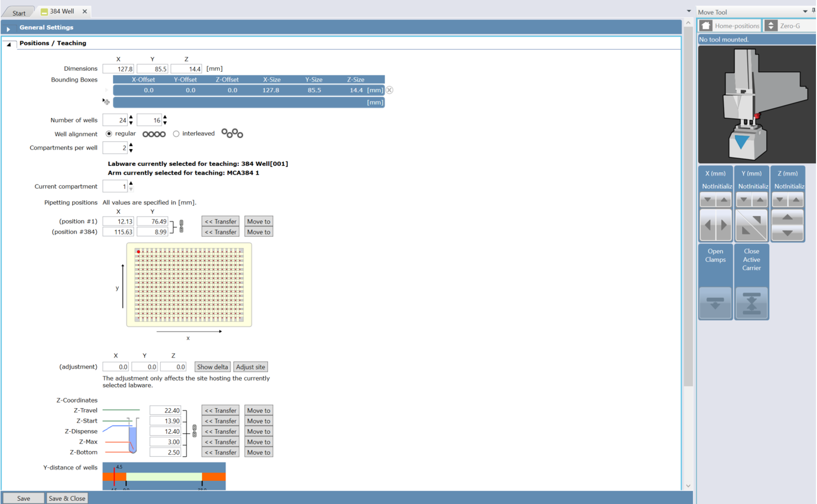The width and height of the screenshot is (817, 504).
Task: Select the 384 Well tab
Action: 61,11
